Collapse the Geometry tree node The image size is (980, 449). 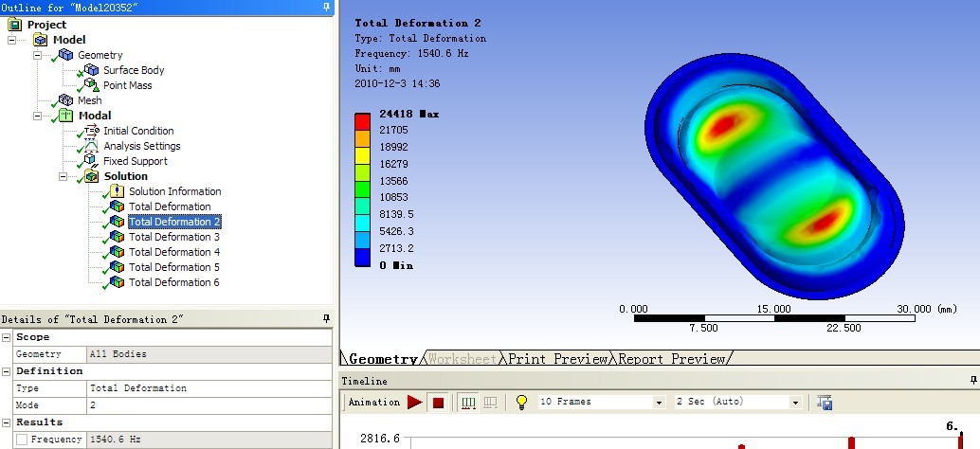point(37,55)
